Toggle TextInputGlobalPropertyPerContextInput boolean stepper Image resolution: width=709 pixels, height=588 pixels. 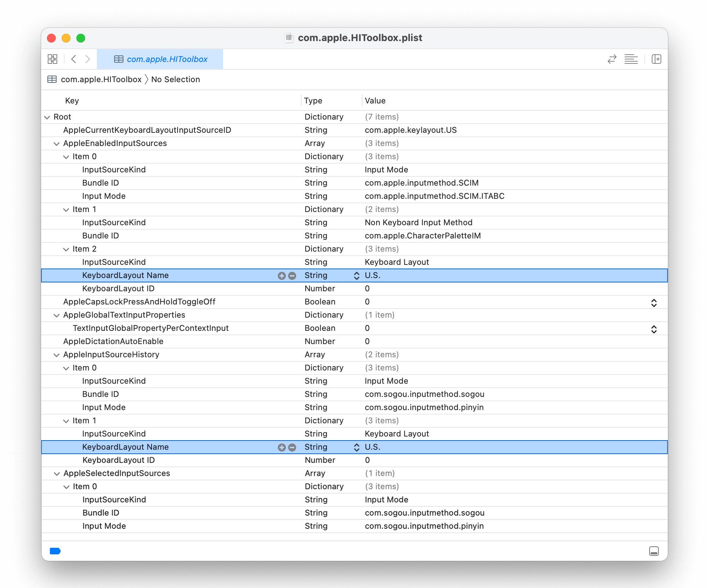pos(654,329)
